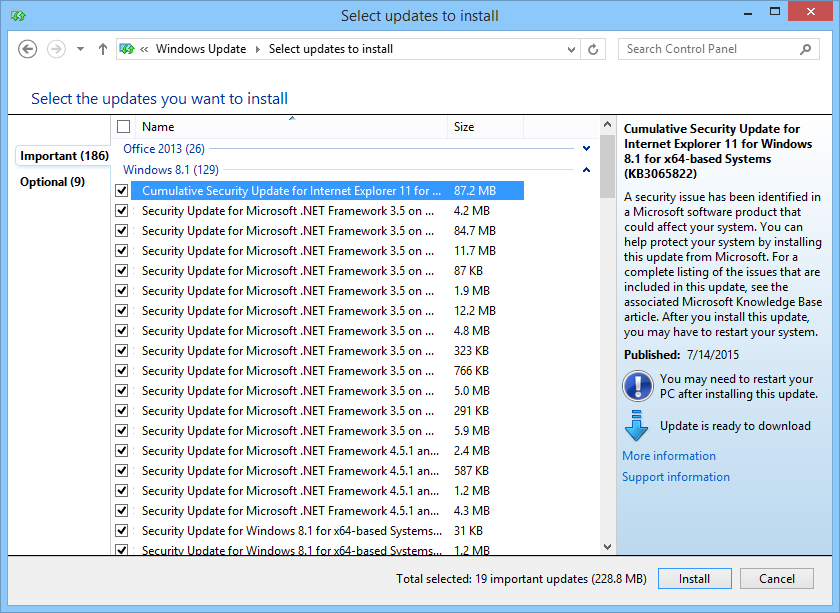Expand the Office 2013 (26) group

point(587,148)
